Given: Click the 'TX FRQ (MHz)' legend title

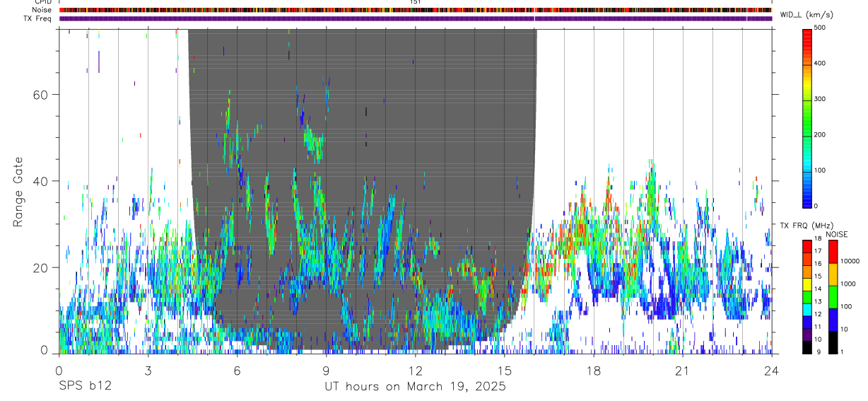Looking at the screenshot, I should coord(808,226).
